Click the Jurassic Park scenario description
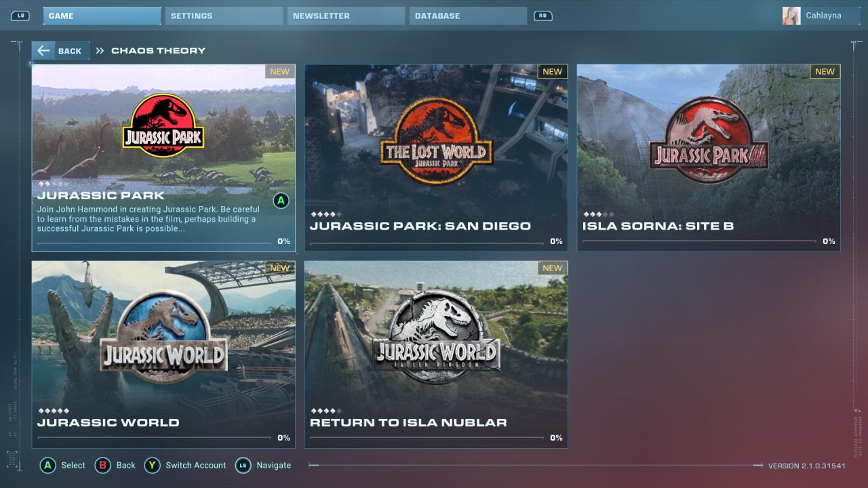Image resolution: width=868 pixels, height=488 pixels. tap(149, 219)
